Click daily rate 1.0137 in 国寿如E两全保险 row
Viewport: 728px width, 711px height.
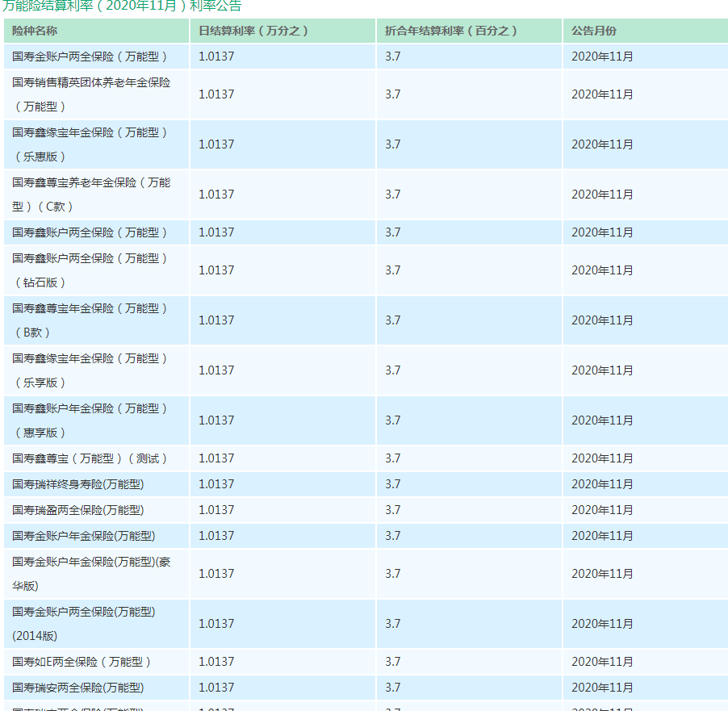point(216,662)
